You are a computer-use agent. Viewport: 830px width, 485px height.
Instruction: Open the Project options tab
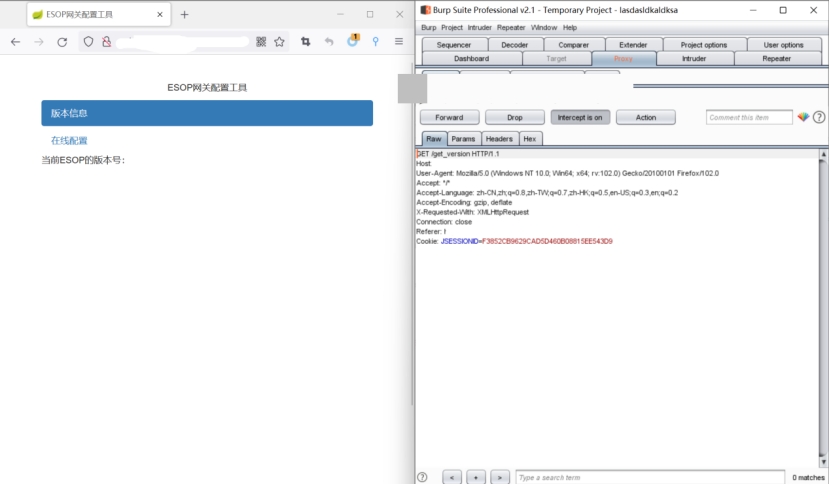point(704,45)
